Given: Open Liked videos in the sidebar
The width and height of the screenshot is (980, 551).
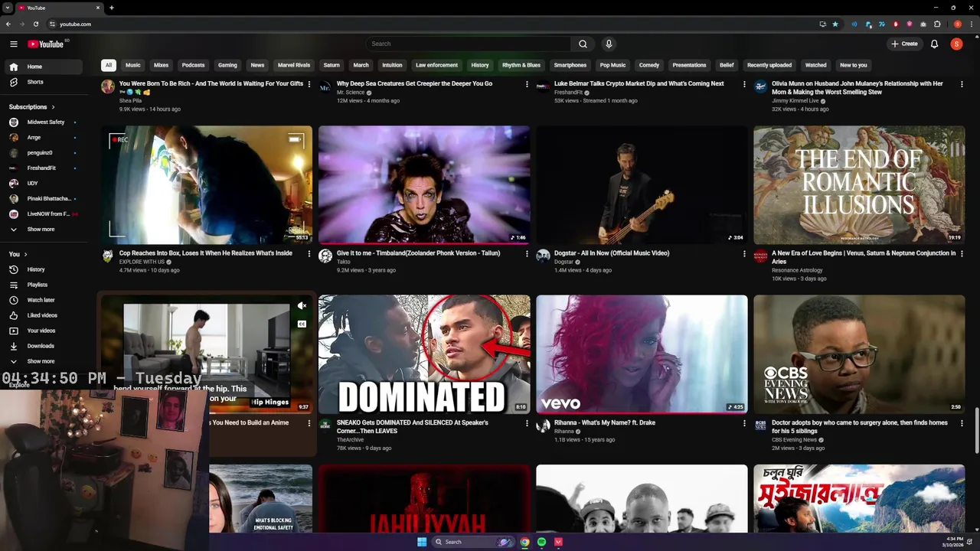Looking at the screenshot, I should [44, 315].
